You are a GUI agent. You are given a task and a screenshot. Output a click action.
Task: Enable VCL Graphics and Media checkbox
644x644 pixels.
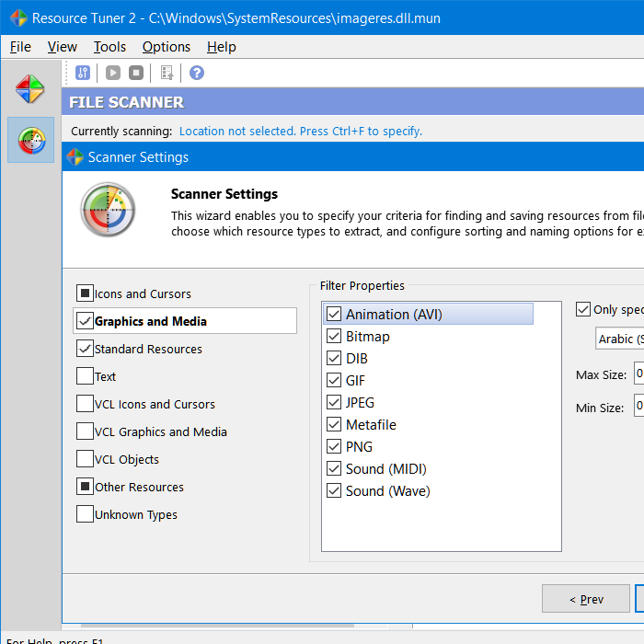[x=85, y=431]
